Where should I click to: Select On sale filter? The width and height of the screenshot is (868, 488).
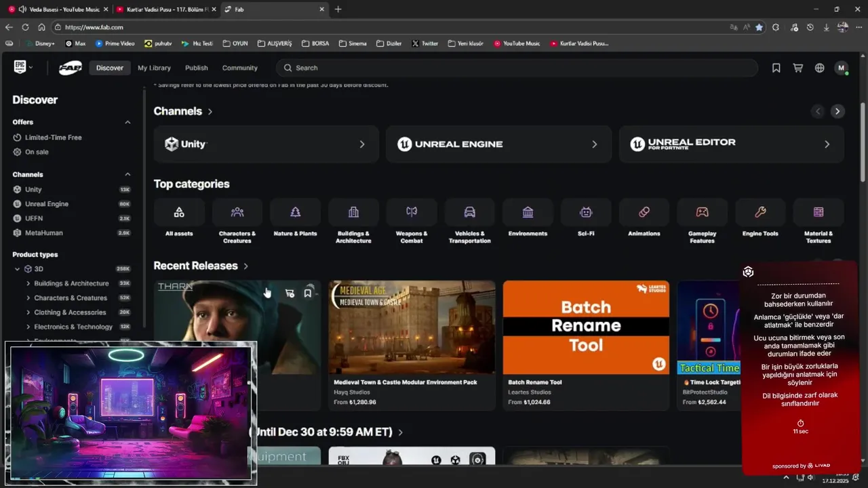coord(37,152)
